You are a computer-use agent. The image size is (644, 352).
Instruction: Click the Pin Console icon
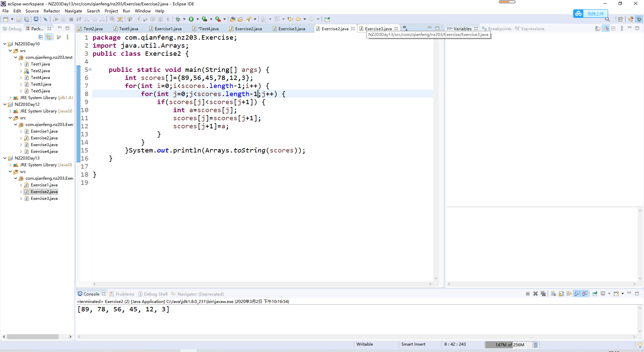click(x=595, y=294)
